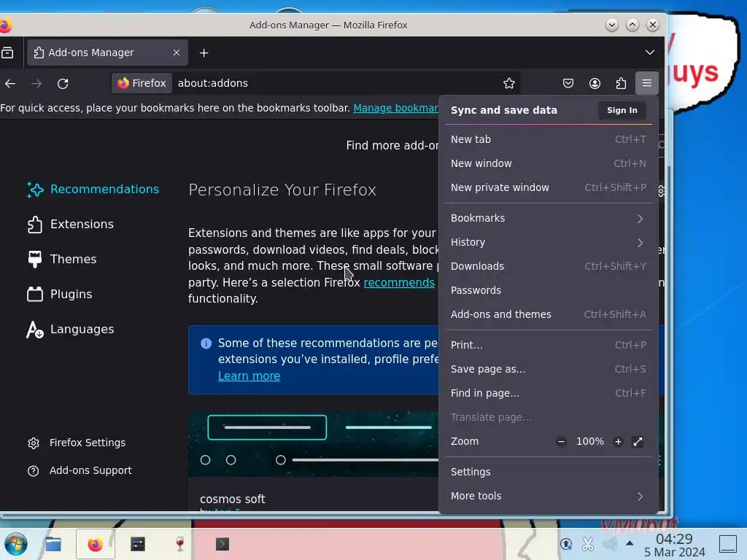Image resolution: width=747 pixels, height=560 pixels.
Task: Click the update notifier tray icon
Action: click(x=566, y=543)
